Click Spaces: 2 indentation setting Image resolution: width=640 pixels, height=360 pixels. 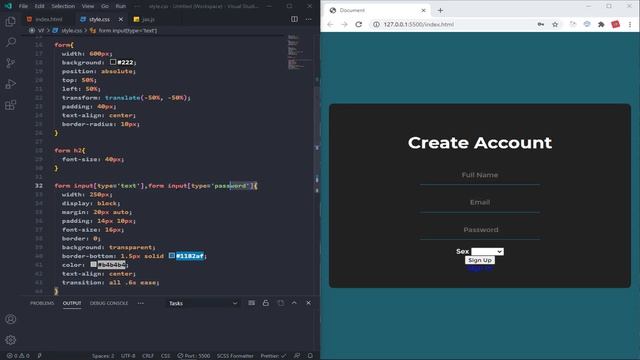coord(103,356)
